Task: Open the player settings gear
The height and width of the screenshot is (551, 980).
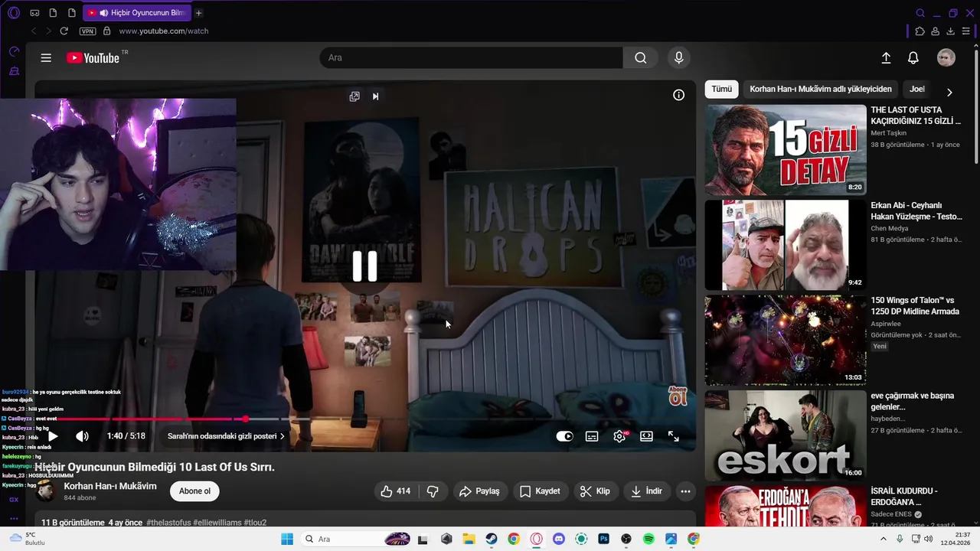Action: point(619,436)
